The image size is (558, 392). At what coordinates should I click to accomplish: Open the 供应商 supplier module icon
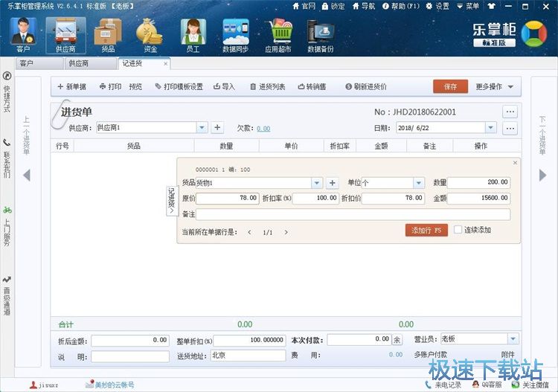click(x=65, y=35)
